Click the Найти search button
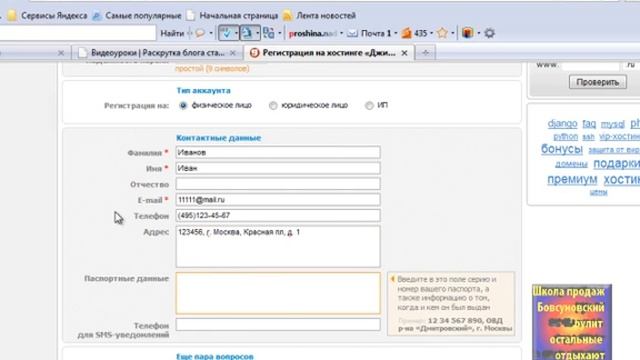The image size is (640, 360). pos(172,33)
